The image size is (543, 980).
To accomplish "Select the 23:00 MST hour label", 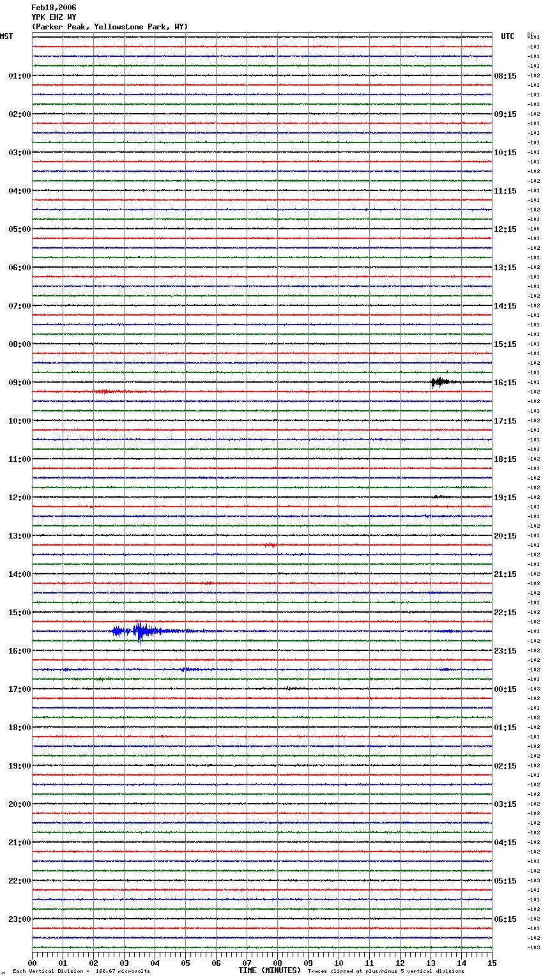I will (x=20, y=919).
